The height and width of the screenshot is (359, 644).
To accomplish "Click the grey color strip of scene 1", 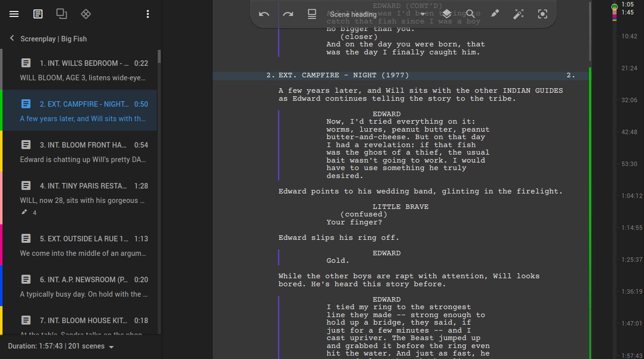I will (x=1, y=69).
